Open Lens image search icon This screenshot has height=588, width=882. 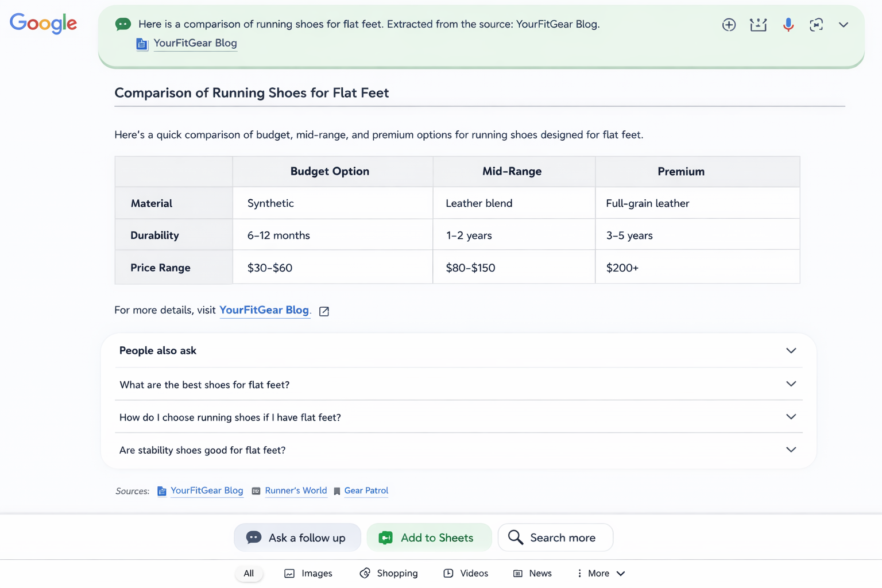pyautogui.click(x=816, y=25)
